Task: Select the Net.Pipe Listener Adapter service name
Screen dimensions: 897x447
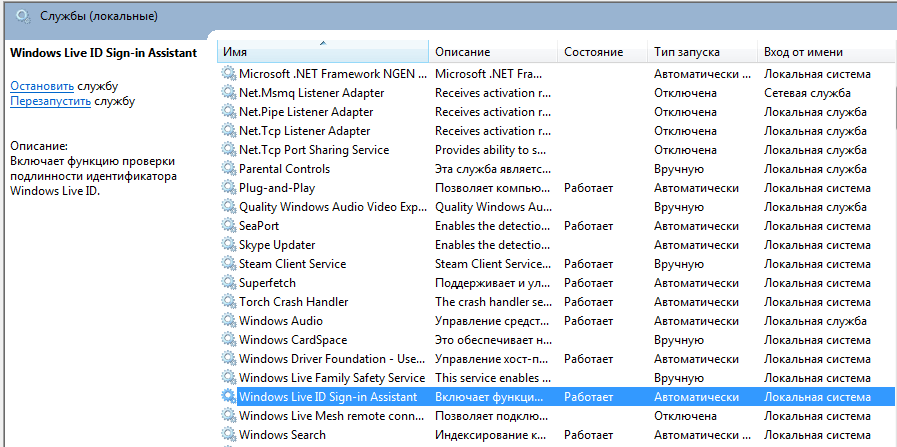Action: coord(306,112)
